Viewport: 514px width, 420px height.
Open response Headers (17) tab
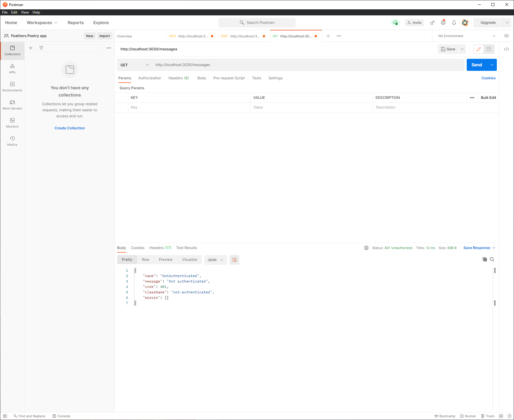point(160,248)
